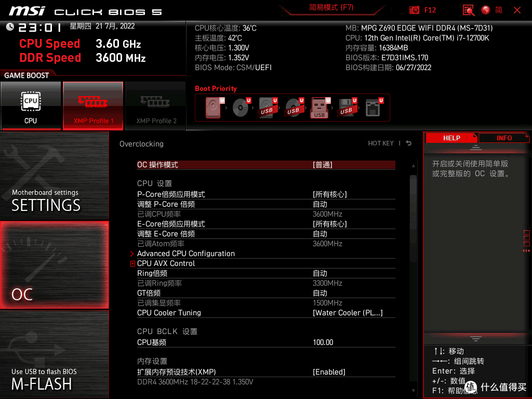The width and height of the screenshot is (532, 399).
Task: Click the CPU 设置 section header
Action: pos(154,183)
